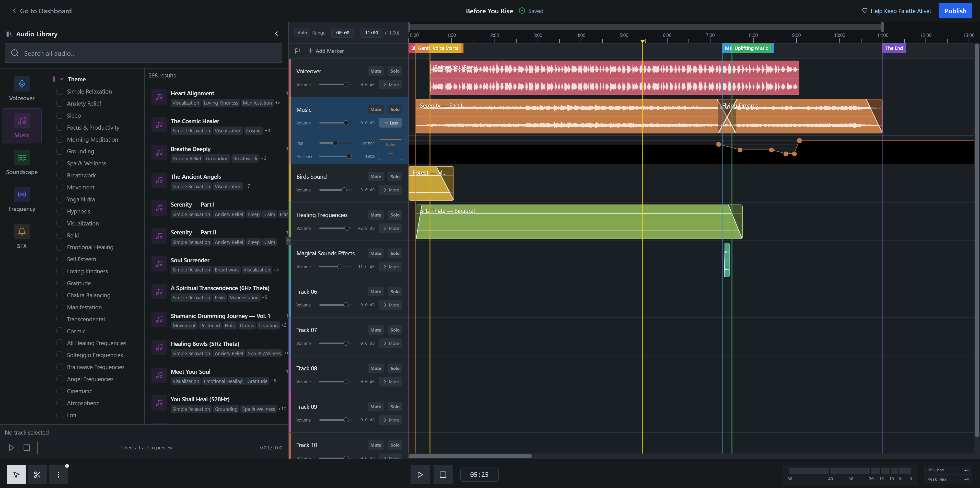Click the main timeline stop button
The height and width of the screenshot is (488, 980).
pyautogui.click(x=442, y=474)
